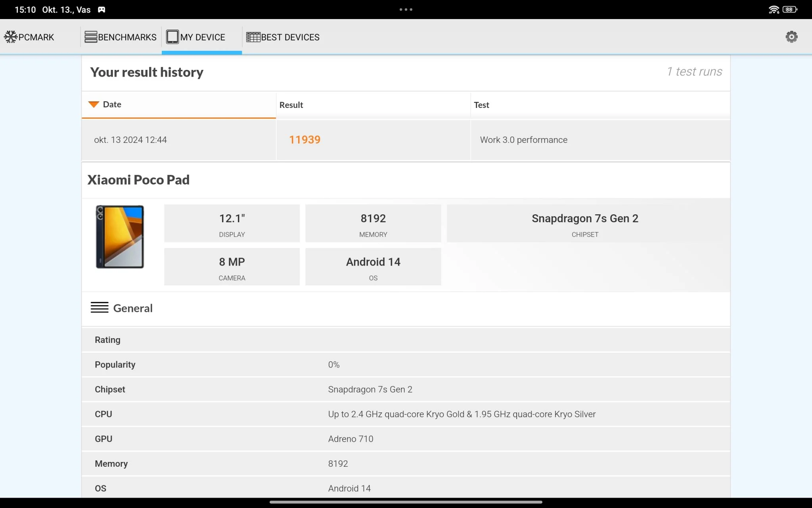
Task: Tap the battery indicator icon
Action: [x=789, y=10]
